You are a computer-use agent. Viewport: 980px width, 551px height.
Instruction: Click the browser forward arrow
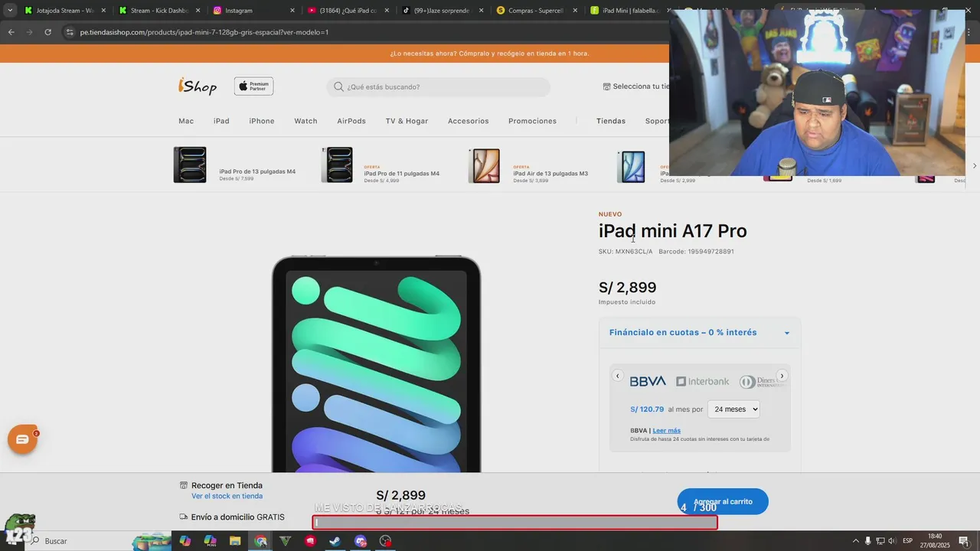click(x=29, y=32)
